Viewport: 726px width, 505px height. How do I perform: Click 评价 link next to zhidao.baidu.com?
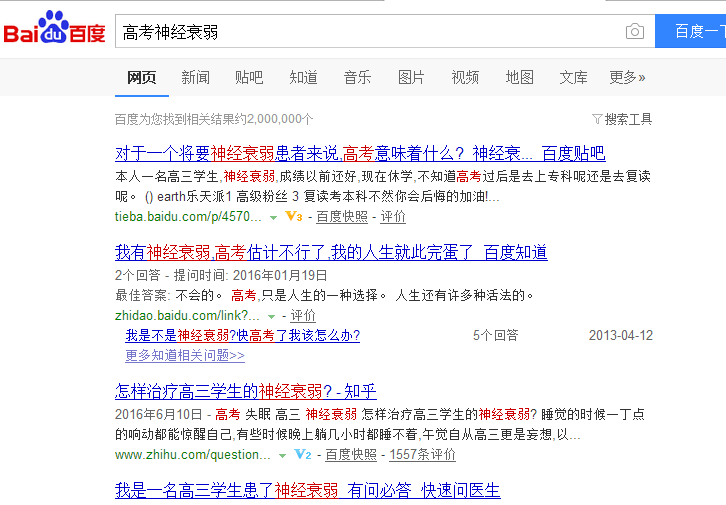coord(303,316)
